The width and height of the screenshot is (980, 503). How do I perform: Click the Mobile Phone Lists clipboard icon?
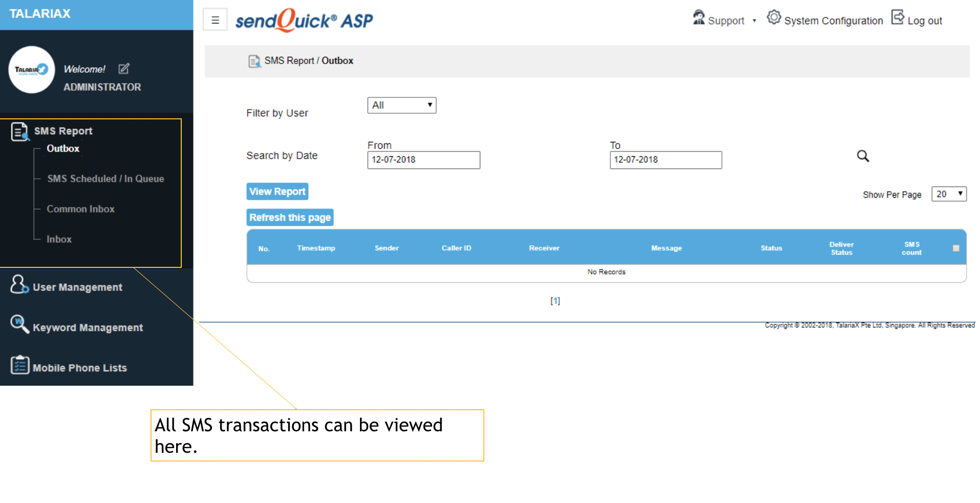coord(20,365)
